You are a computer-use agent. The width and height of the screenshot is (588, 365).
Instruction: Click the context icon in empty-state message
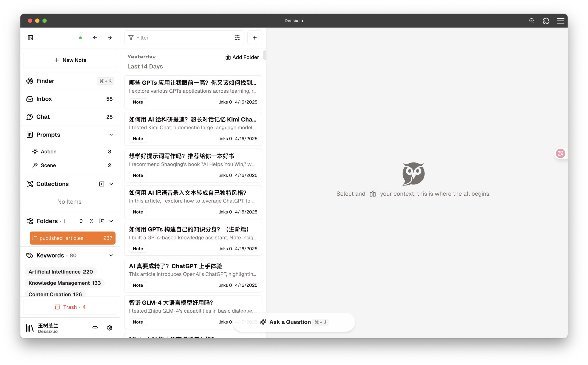[373, 194]
